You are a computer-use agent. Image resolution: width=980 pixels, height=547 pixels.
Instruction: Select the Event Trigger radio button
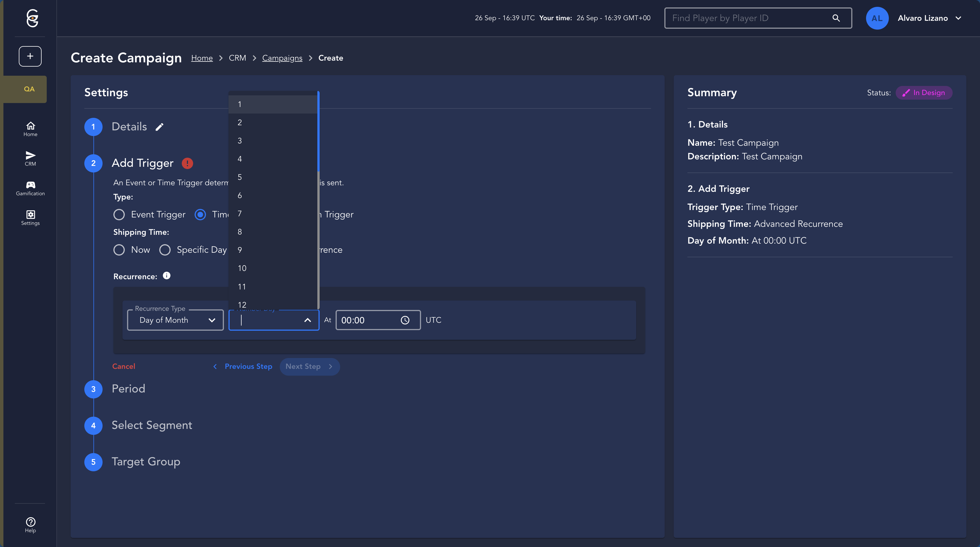coord(119,215)
